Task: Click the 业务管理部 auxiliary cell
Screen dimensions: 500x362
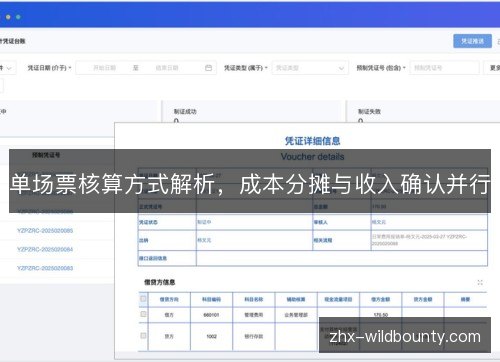Action: click(x=296, y=315)
